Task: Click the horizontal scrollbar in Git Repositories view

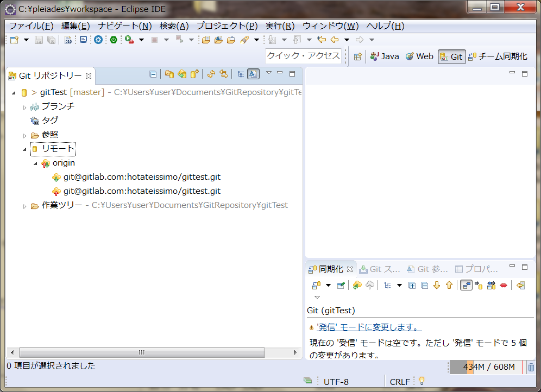Action: click(x=142, y=352)
